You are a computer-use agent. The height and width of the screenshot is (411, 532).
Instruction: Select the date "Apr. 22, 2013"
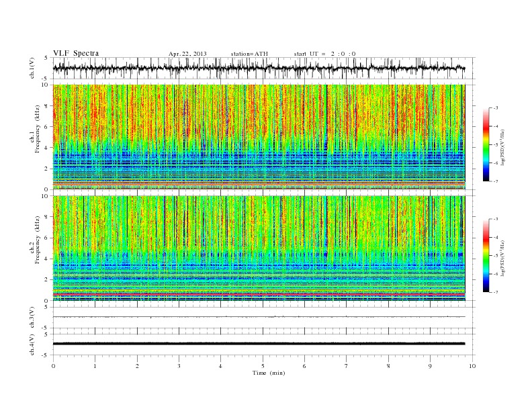tap(187, 54)
